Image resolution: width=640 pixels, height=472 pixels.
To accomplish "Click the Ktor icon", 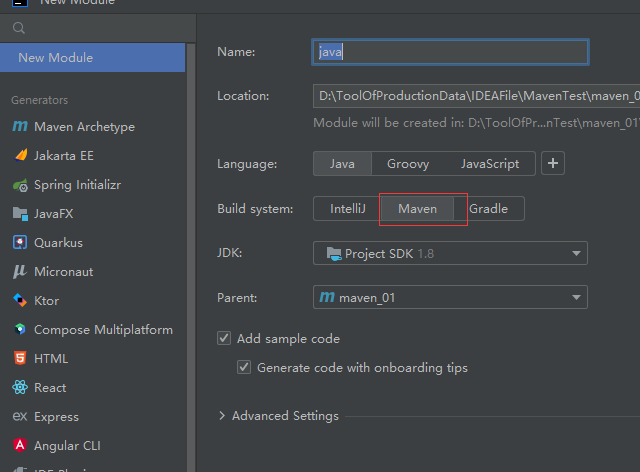I will (20, 300).
